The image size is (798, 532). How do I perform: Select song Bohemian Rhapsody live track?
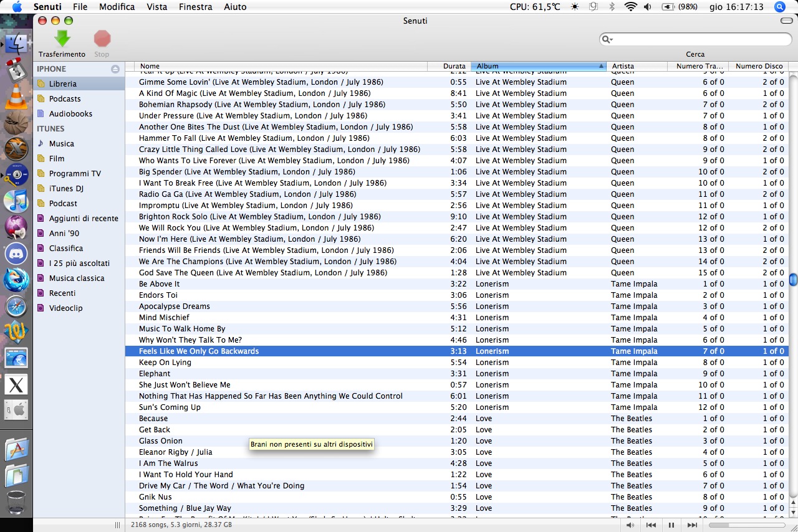[457, 105]
